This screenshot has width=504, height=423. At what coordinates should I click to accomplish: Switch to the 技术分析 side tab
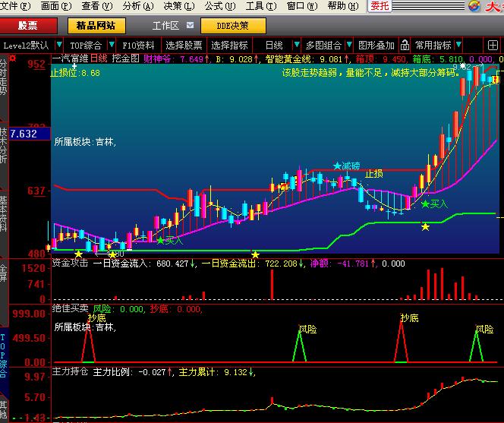[x=4, y=145]
